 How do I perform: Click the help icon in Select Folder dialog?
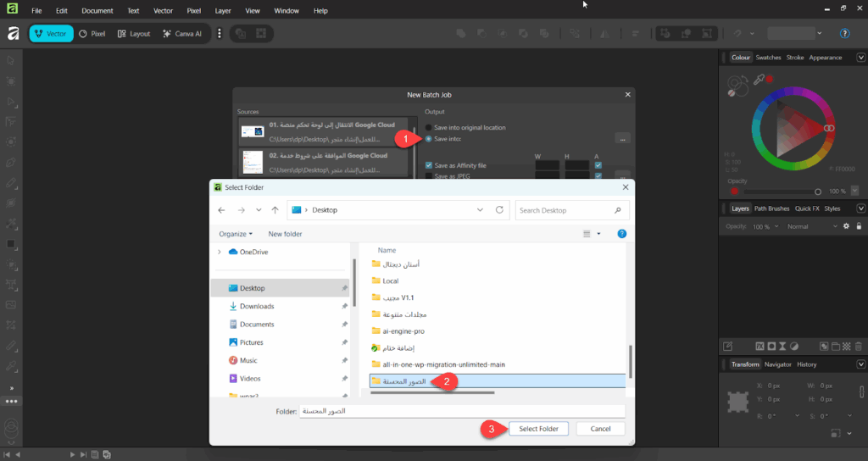621,234
